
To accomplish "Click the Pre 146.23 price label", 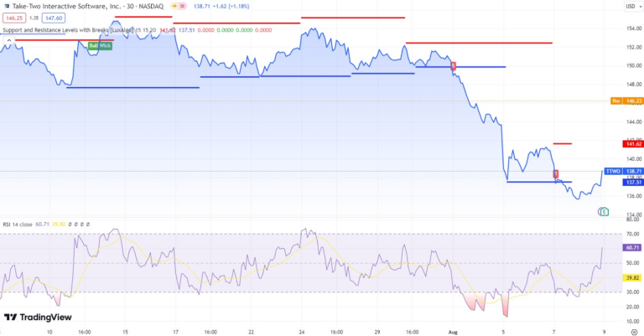I will click(626, 101).
